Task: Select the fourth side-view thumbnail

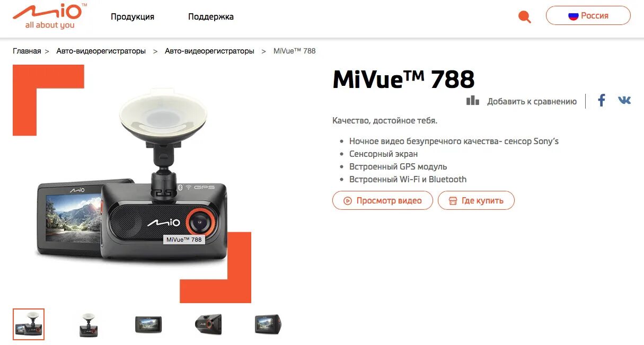Action: coord(208,324)
